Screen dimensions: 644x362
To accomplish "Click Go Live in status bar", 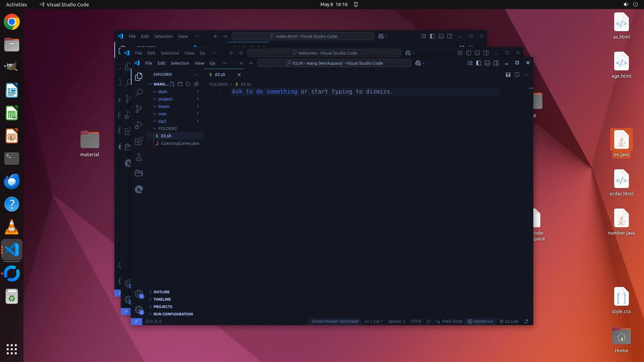I will [509, 321].
